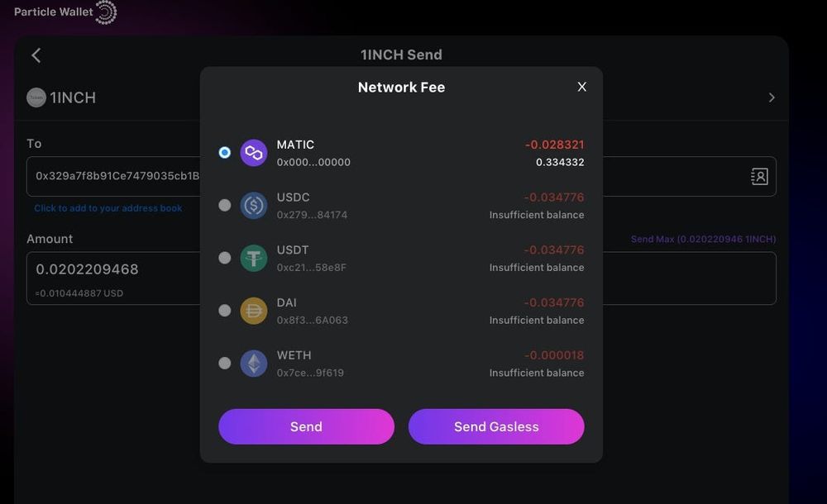
Task: Open the address book icon in the To field
Action: [x=758, y=176]
